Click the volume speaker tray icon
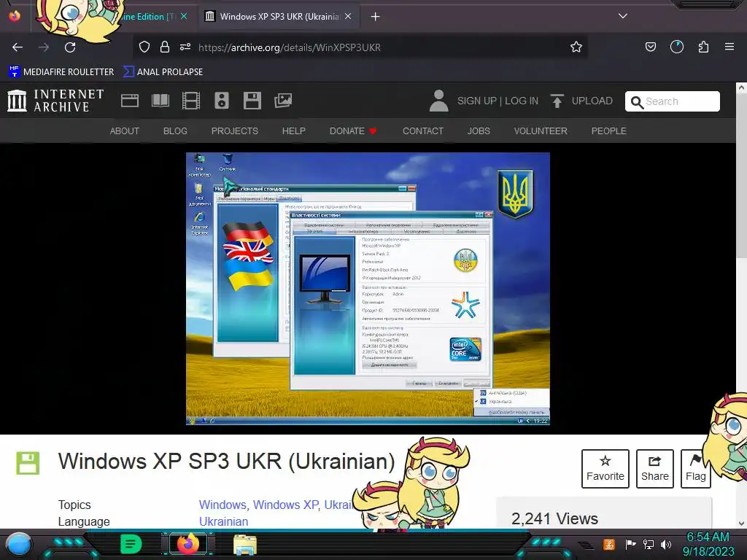This screenshot has height=560, width=747. (665, 544)
